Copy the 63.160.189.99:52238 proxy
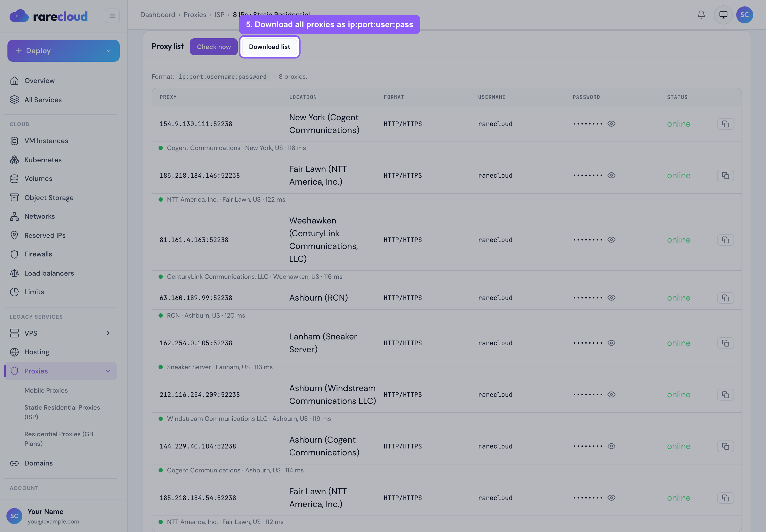This screenshot has width=766, height=532. 725,298
